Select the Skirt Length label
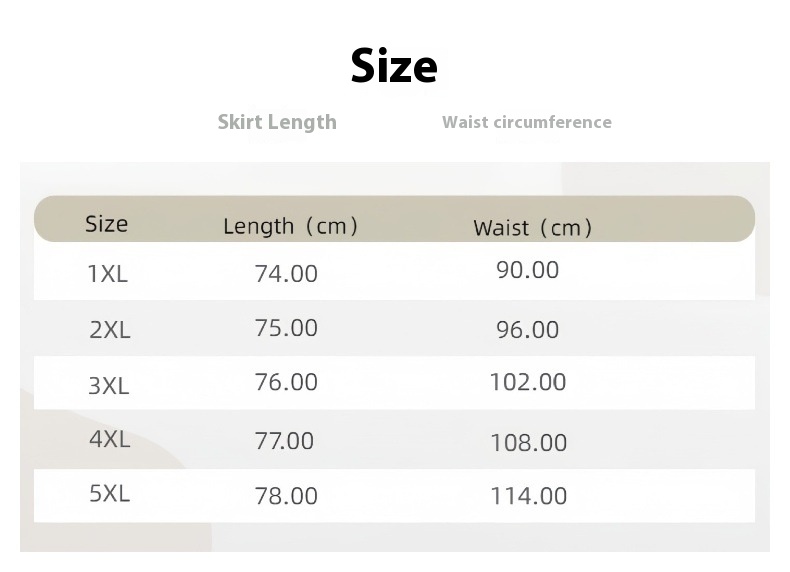 point(277,122)
